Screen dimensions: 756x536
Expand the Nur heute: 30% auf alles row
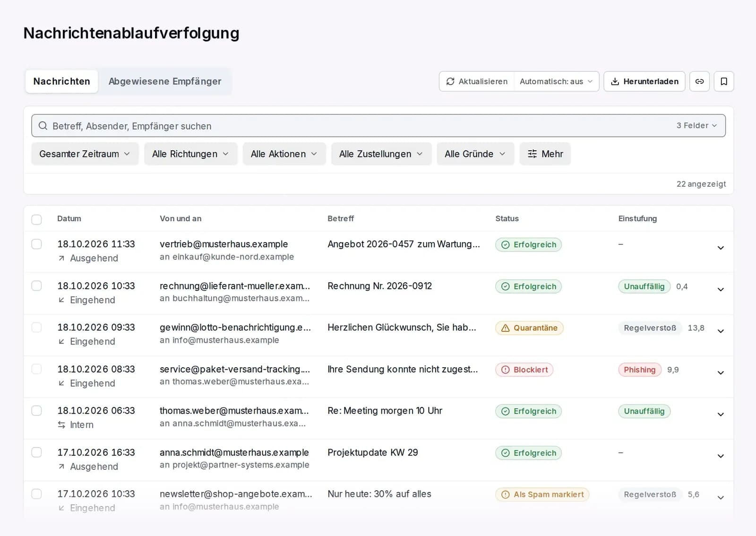[721, 497]
